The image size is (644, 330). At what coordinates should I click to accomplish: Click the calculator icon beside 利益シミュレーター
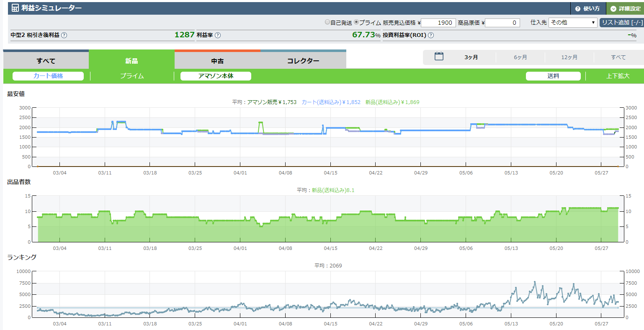pyautogui.click(x=15, y=8)
